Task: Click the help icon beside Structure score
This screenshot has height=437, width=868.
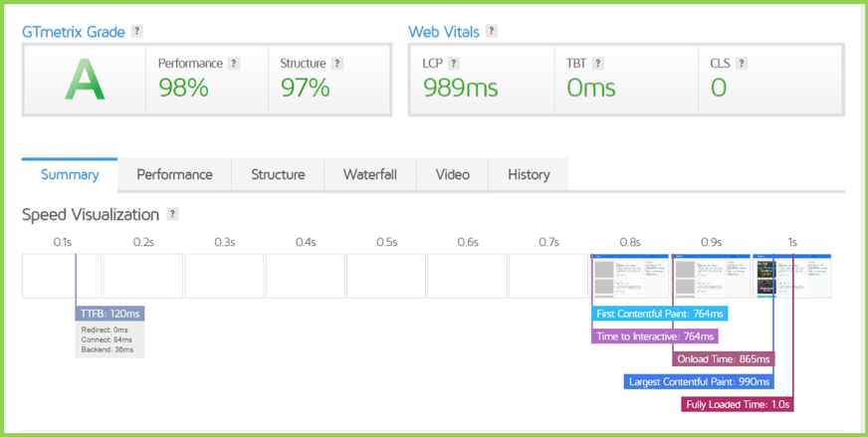Action: click(x=337, y=64)
